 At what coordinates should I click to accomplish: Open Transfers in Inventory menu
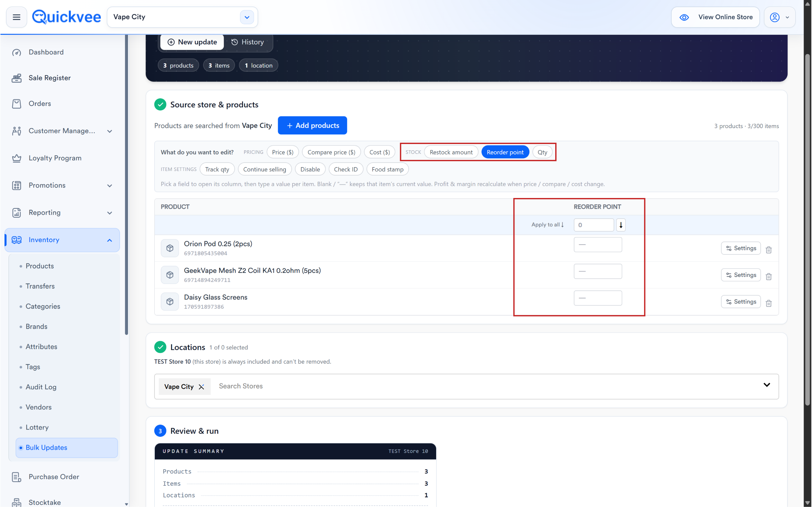[x=40, y=286]
